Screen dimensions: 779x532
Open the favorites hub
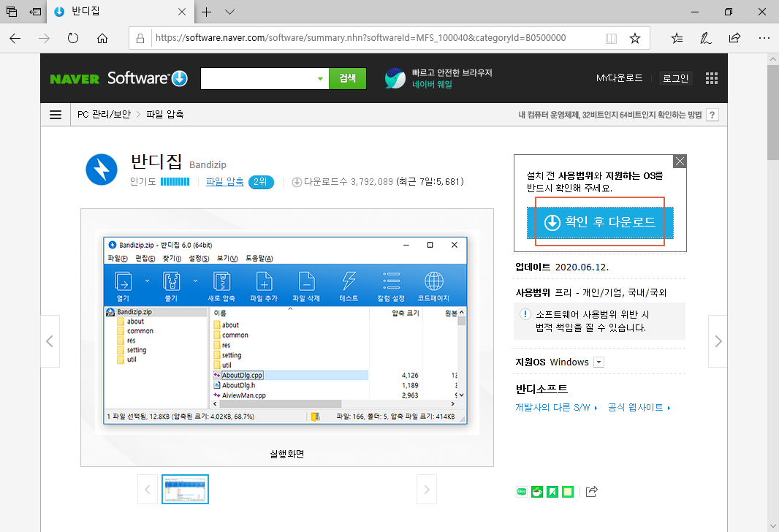point(677,38)
